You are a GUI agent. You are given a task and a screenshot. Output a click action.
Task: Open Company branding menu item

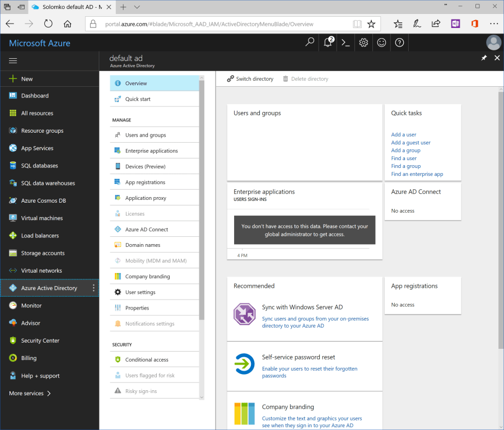tap(155, 277)
